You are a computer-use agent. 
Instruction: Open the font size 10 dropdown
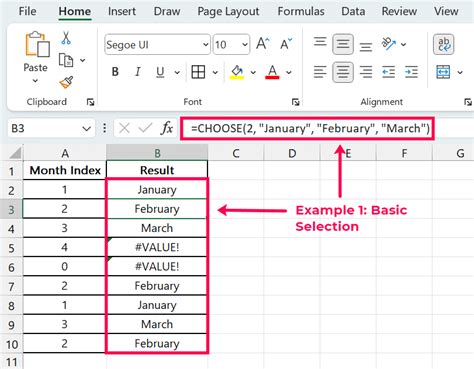pyautogui.click(x=245, y=44)
